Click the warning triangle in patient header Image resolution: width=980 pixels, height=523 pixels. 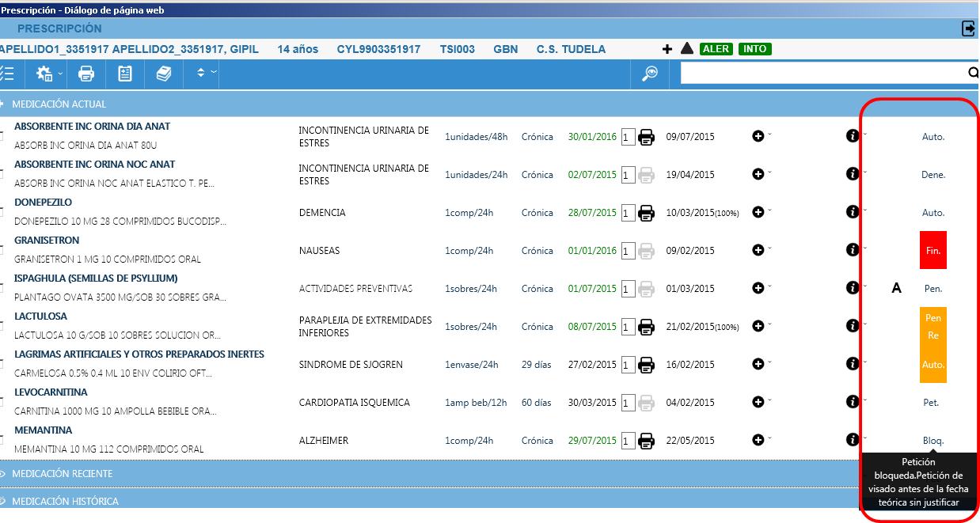click(x=687, y=49)
